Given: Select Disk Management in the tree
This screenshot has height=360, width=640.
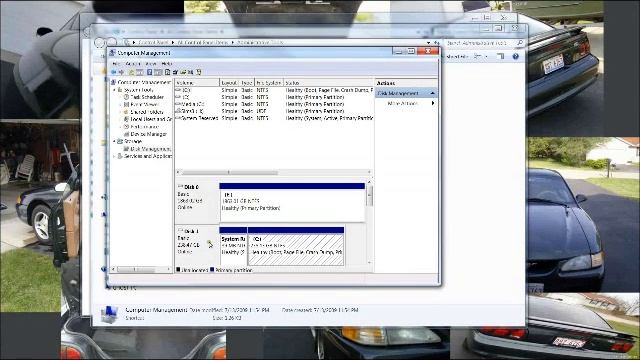Looking at the screenshot, I should point(151,149).
